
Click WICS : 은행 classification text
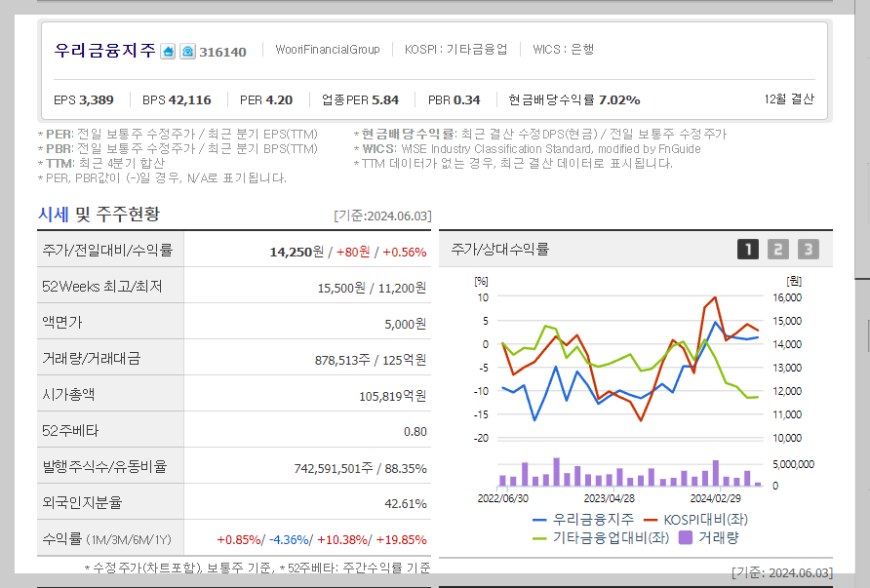coord(563,50)
